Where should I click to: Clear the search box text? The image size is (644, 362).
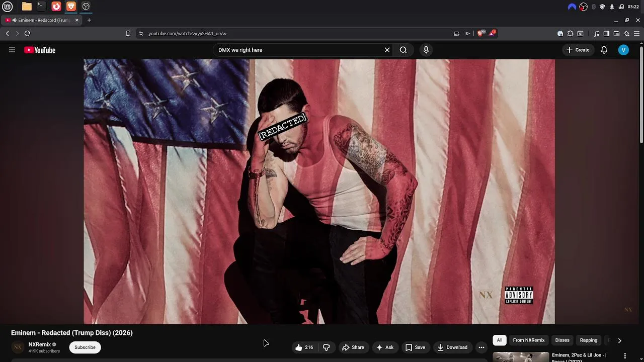[x=387, y=50]
